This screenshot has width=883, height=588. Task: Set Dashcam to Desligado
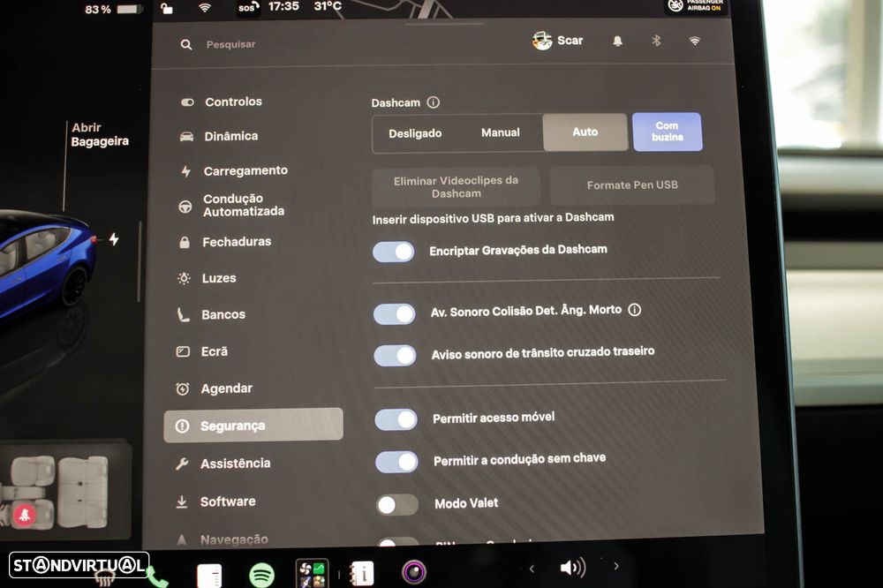pyautogui.click(x=415, y=133)
